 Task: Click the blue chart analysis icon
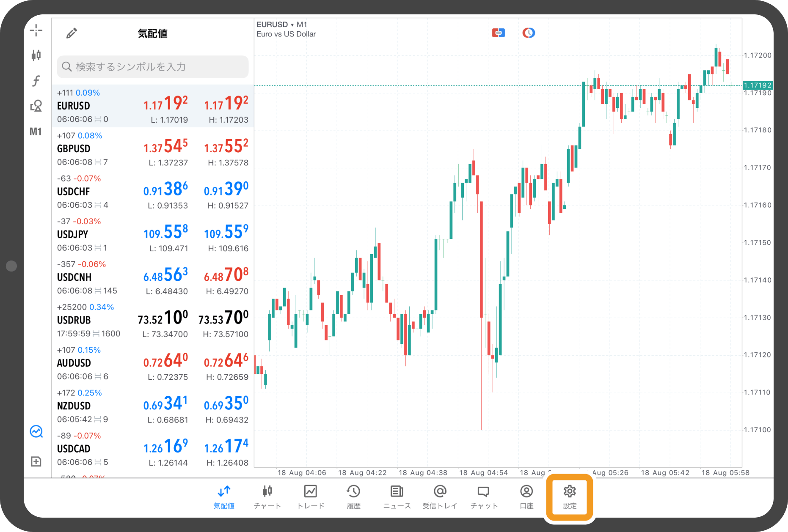[36, 431]
